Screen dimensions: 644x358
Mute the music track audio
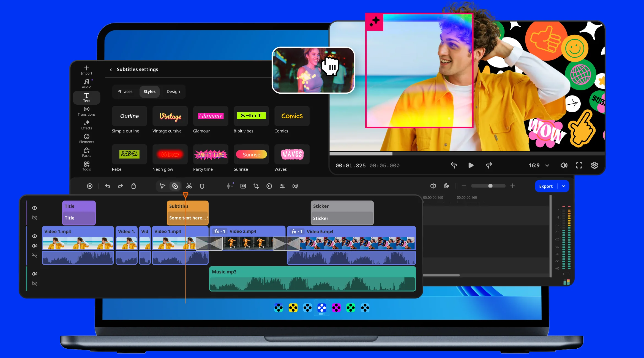[35, 274]
